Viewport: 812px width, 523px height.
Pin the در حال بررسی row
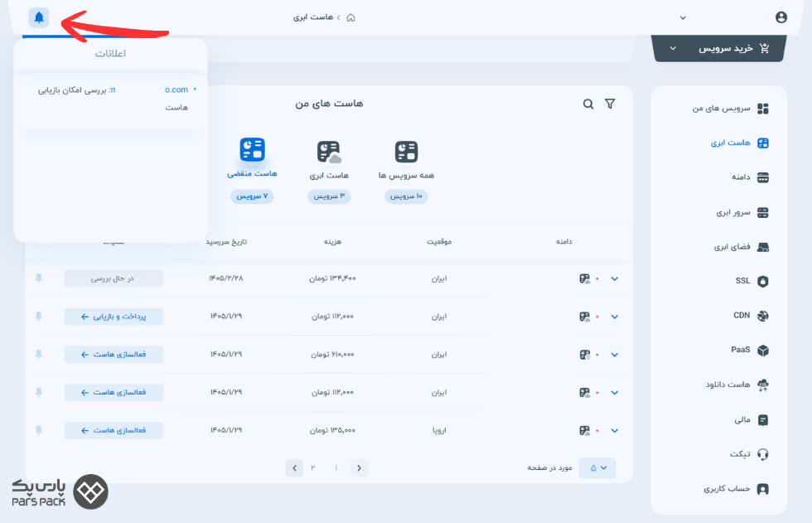39,278
